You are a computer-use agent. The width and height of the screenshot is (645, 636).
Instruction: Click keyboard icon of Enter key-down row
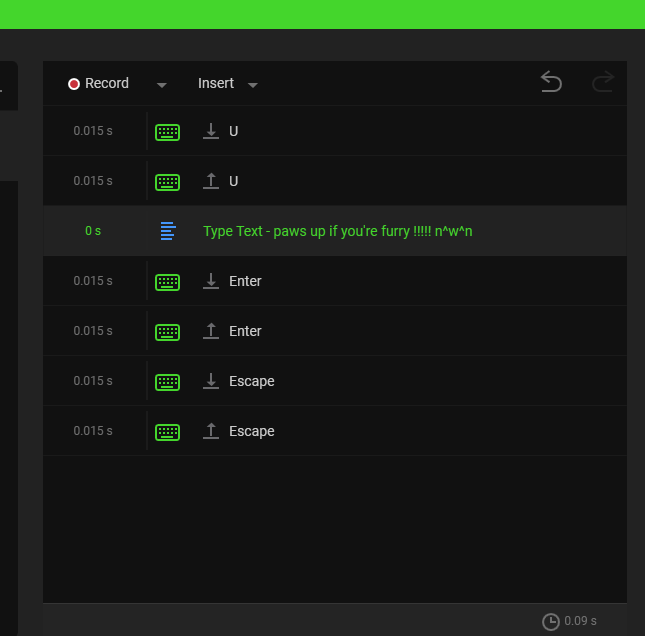[x=167, y=282]
